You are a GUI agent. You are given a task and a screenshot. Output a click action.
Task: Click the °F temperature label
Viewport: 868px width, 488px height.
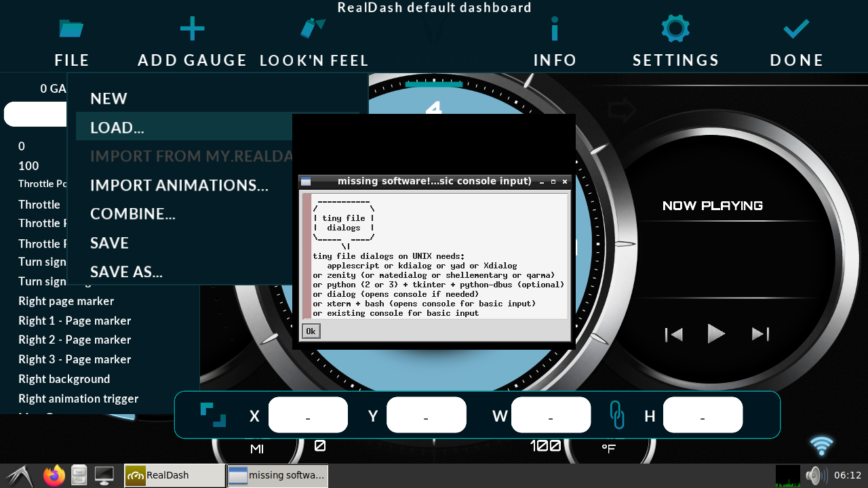pos(608,449)
